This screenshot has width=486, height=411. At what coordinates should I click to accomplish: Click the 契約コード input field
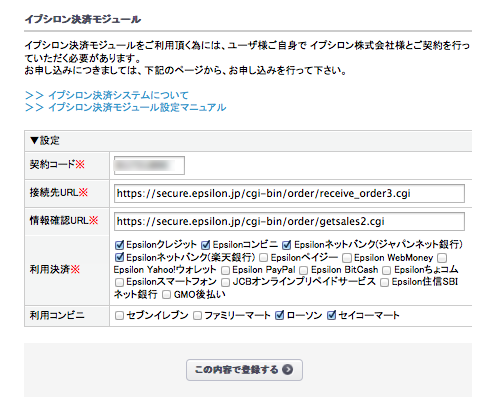149,165
